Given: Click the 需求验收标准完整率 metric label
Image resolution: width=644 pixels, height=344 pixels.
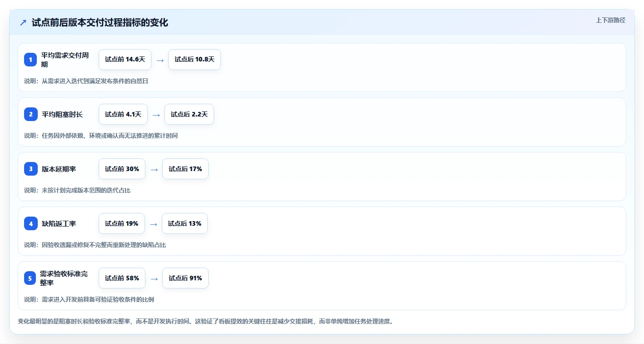Looking at the screenshot, I should click(64, 278).
